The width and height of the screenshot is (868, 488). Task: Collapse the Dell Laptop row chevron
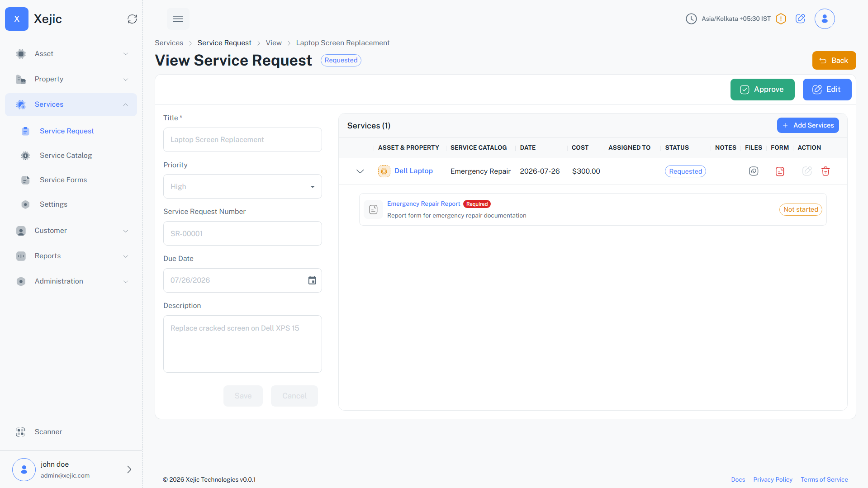[x=360, y=171]
